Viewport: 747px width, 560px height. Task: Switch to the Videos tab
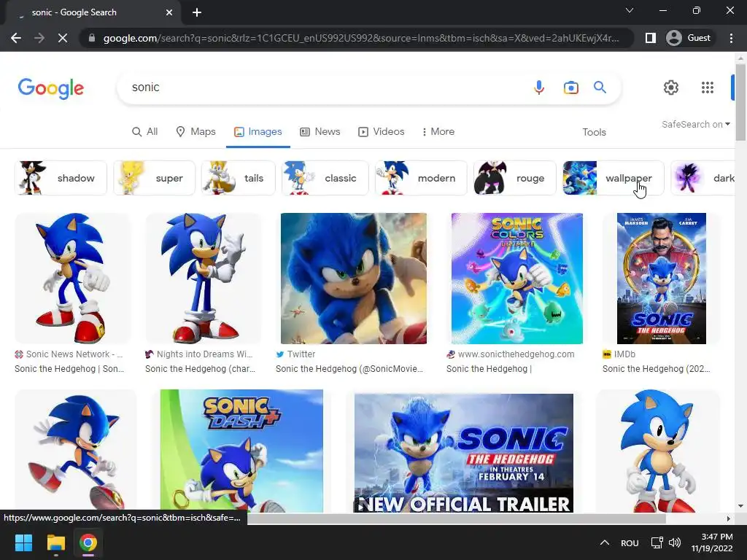[381, 132]
